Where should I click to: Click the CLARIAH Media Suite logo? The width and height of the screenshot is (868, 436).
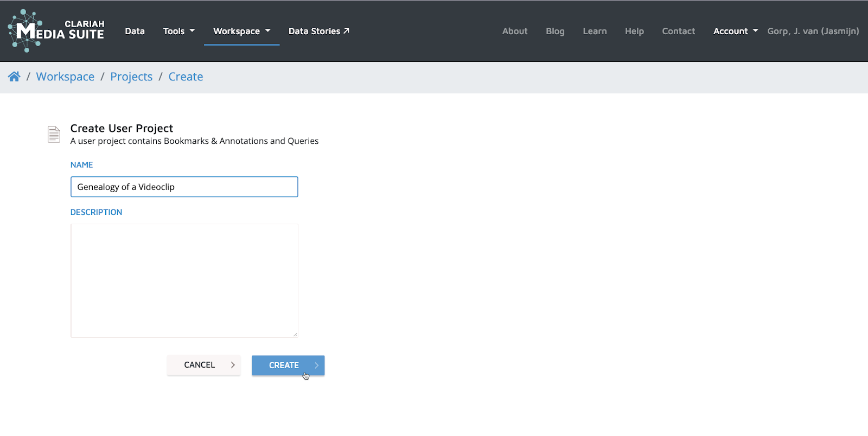coord(56,31)
